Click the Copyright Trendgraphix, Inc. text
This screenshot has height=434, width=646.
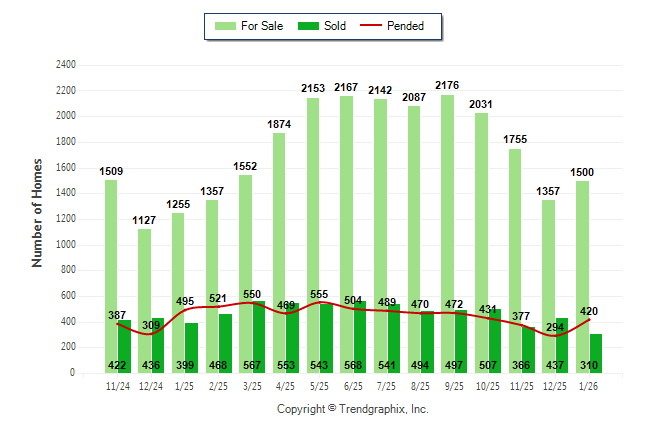pos(352,410)
